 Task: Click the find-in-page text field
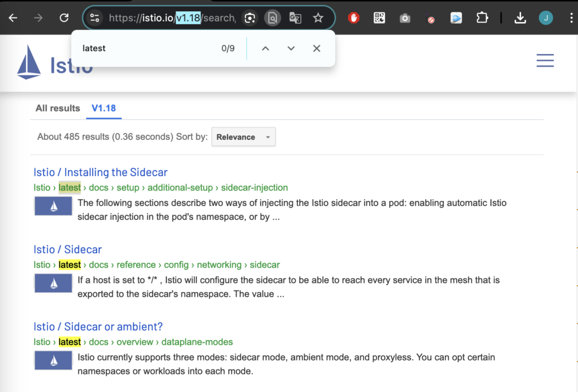click(x=147, y=49)
